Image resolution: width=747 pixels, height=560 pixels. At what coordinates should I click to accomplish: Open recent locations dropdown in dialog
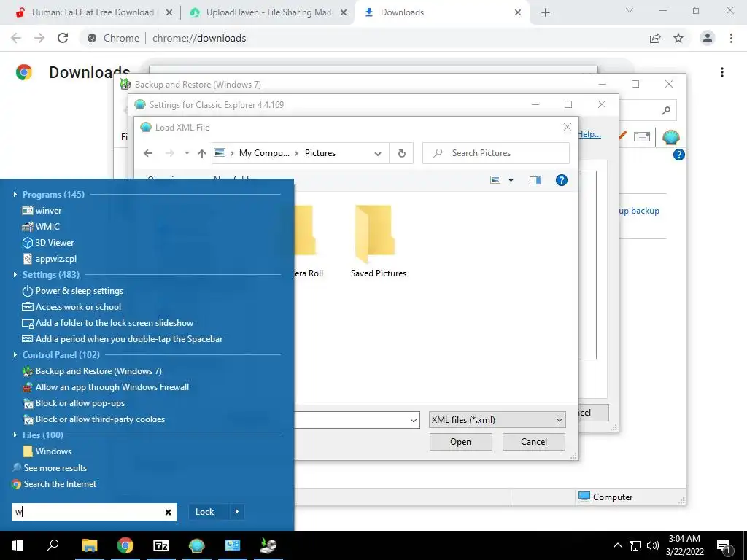(x=187, y=153)
